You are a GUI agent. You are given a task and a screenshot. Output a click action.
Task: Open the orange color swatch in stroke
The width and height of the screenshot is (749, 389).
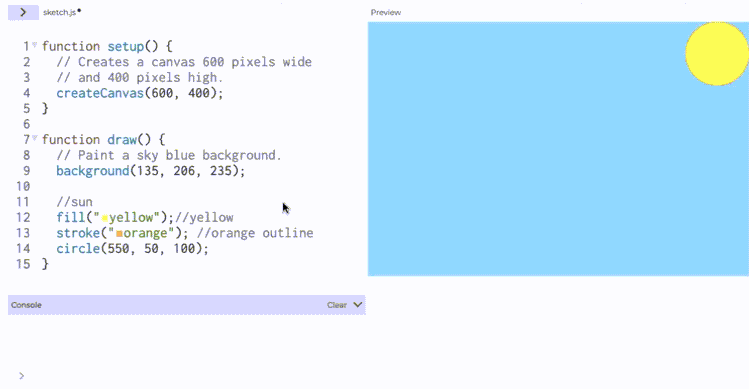[x=119, y=234]
